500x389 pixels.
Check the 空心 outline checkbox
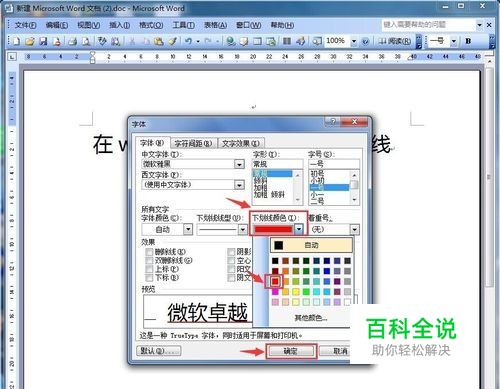231,261
